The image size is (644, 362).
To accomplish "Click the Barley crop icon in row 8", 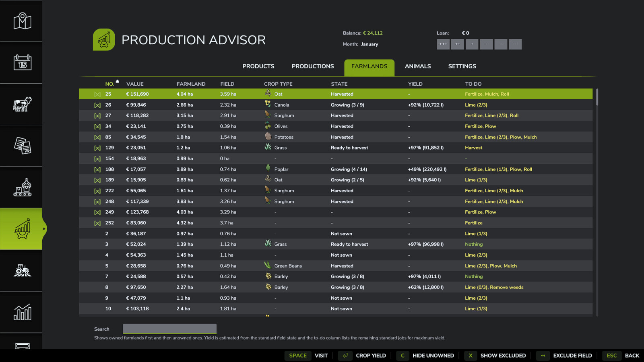I will tap(268, 286).
